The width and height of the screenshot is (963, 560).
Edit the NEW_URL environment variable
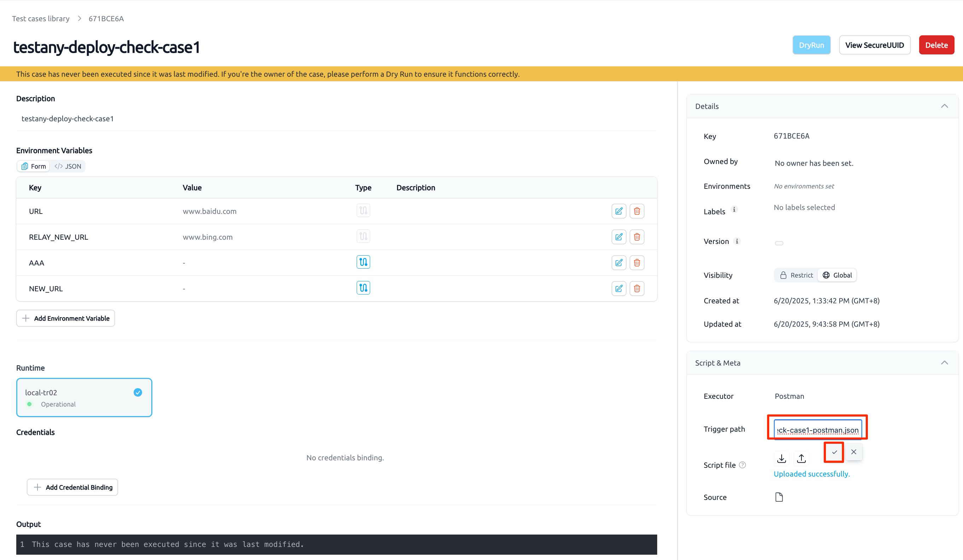pyautogui.click(x=619, y=288)
